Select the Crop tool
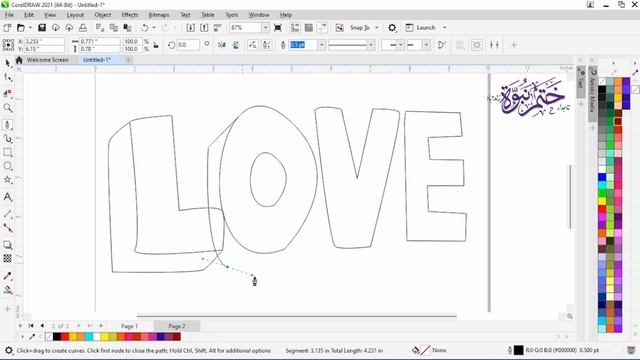This screenshot has width=640, height=360. point(7,93)
